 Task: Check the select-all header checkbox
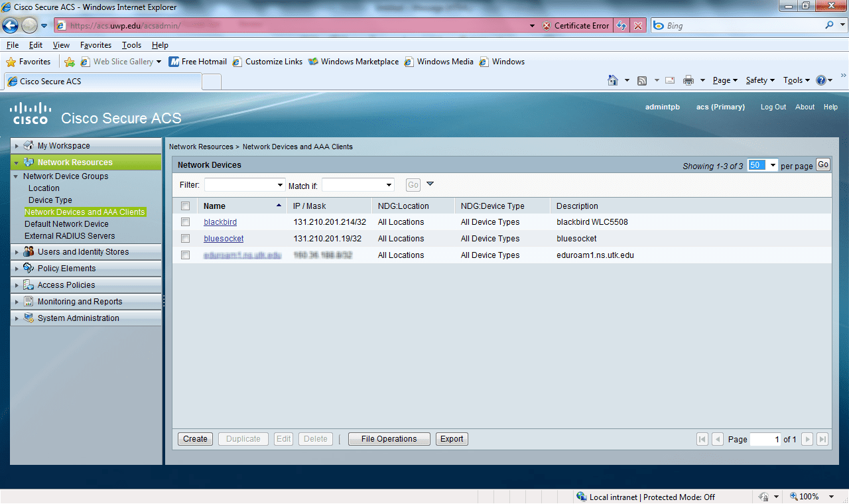pyautogui.click(x=186, y=206)
